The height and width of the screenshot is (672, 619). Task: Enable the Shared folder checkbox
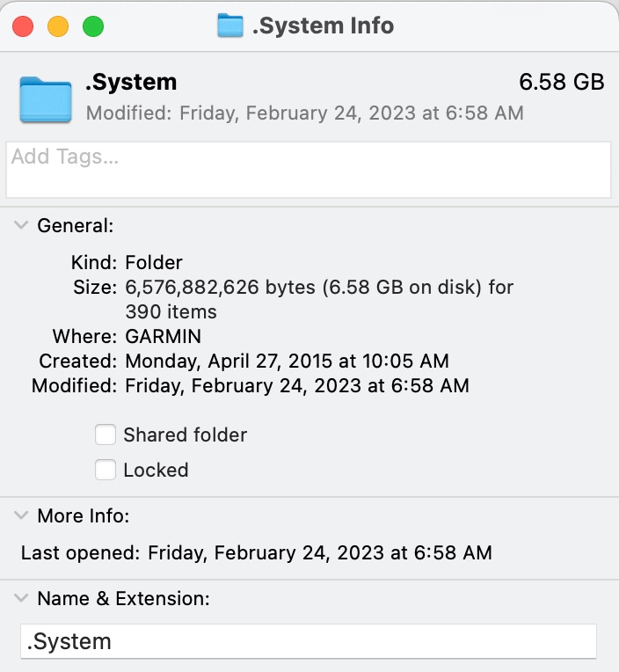[x=106, y=435]
